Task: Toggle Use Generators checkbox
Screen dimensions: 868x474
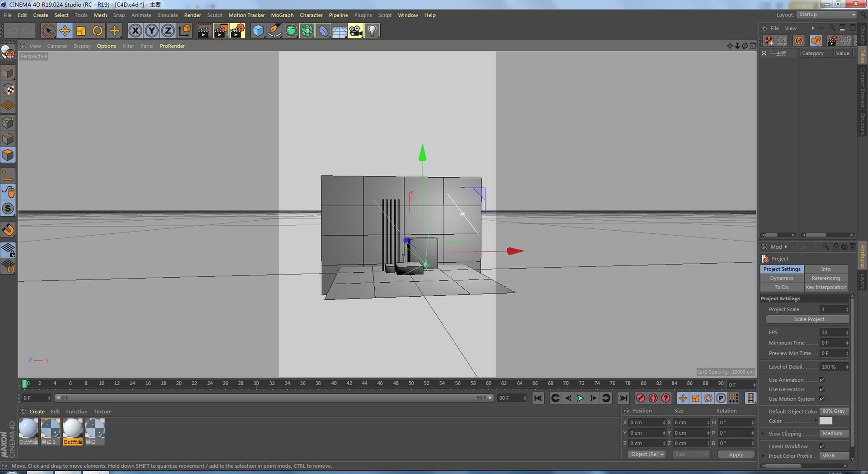Action: 822,389
